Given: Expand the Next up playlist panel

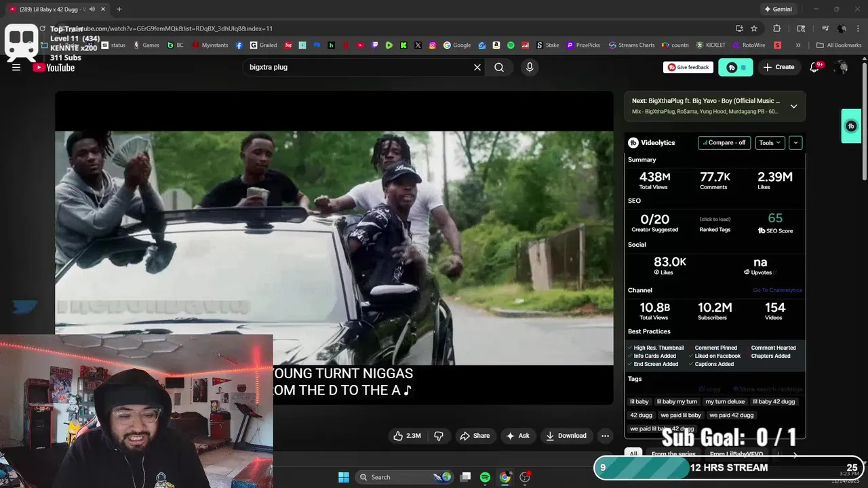Looking at the screenshot, I should 793,106.
